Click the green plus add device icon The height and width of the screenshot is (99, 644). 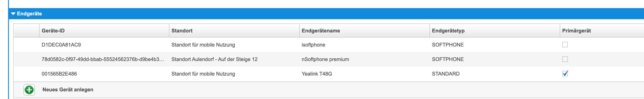[29, 90]
